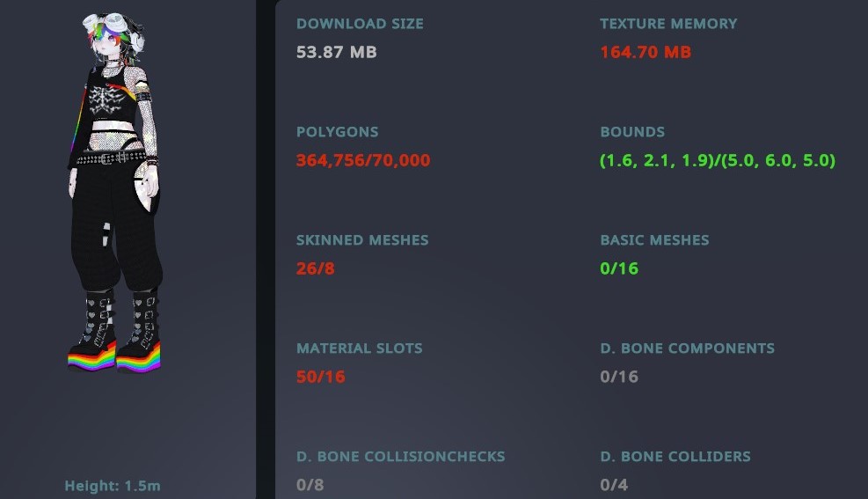Click the D. Bone Colliders heading
The width and height of the screenshot is (868, 499).
[675, 457]
